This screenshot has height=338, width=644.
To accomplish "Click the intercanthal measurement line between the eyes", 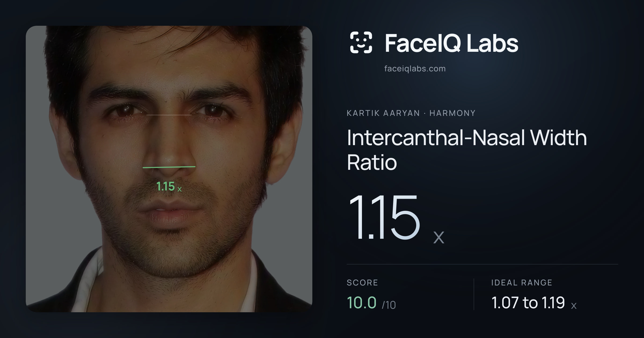I will (169, 115).
